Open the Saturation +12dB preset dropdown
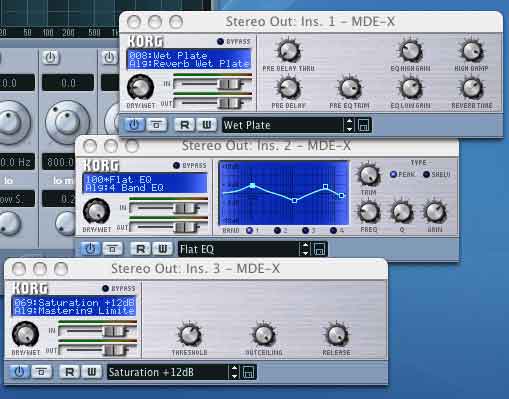Viewport: 509px width, 399px height. (168, 372)
